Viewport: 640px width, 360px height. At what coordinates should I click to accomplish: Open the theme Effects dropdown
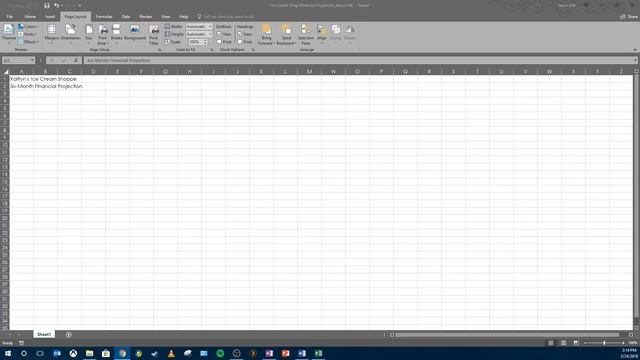coord(28,42)
